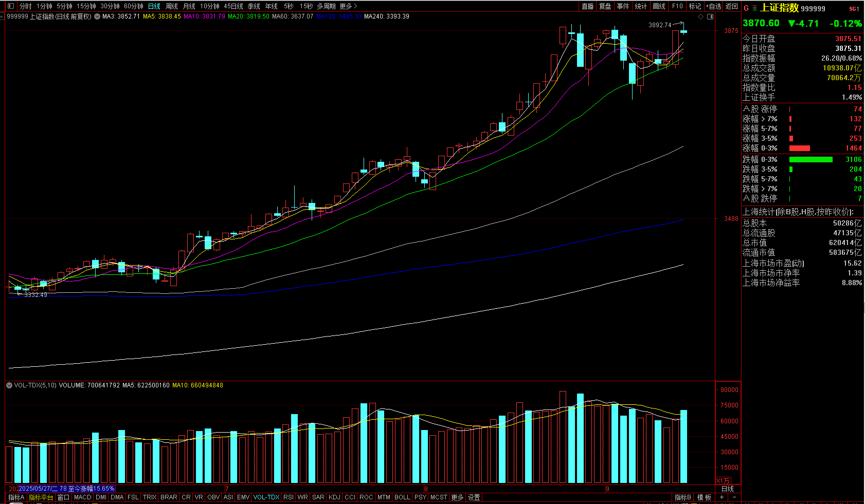This screenshot has width=865, height=504.
Task: Zoom in the chart with plus button
Action: (x=722, y=497)
